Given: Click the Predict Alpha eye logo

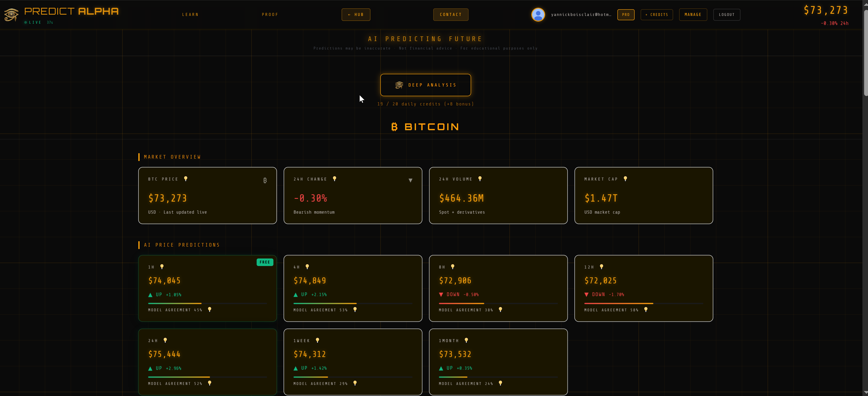Looking at the screenshot, I should [11, 15].
